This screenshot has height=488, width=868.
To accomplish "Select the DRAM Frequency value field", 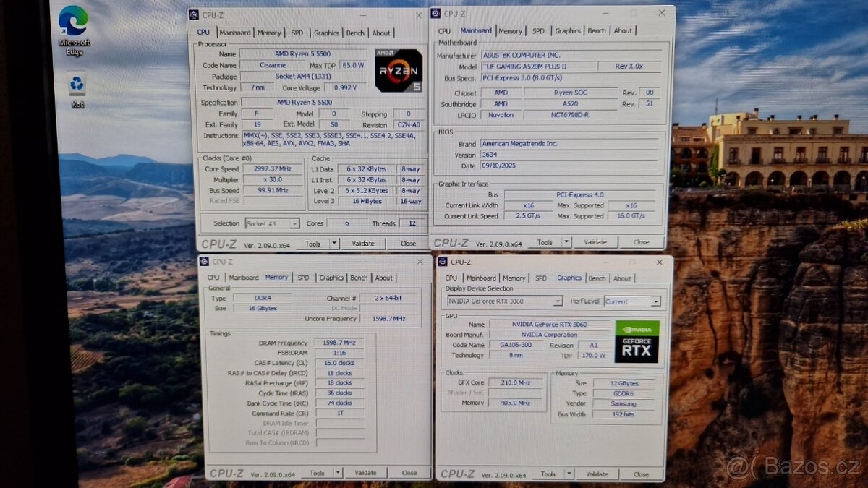I will coord(340,343).
